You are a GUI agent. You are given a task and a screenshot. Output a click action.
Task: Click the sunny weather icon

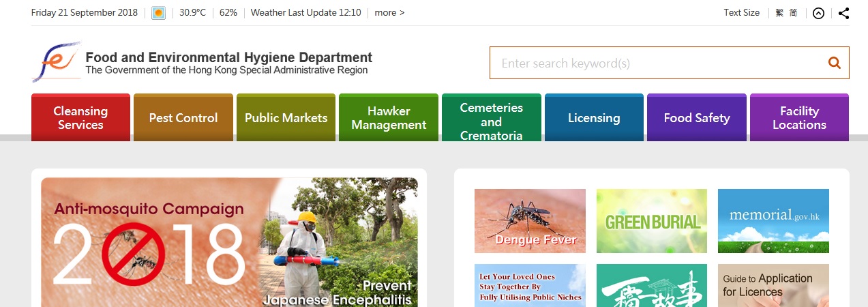pyautogui.click(x=158, y=13)
